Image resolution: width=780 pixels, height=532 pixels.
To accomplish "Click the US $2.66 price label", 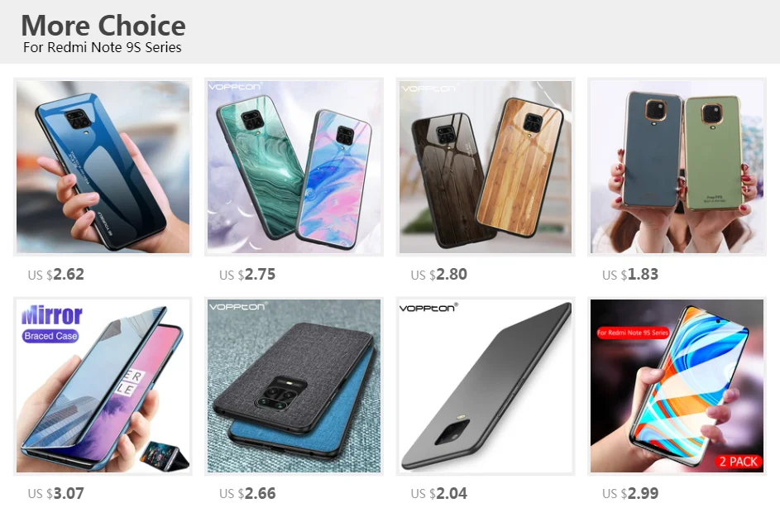I will [247, 493].
